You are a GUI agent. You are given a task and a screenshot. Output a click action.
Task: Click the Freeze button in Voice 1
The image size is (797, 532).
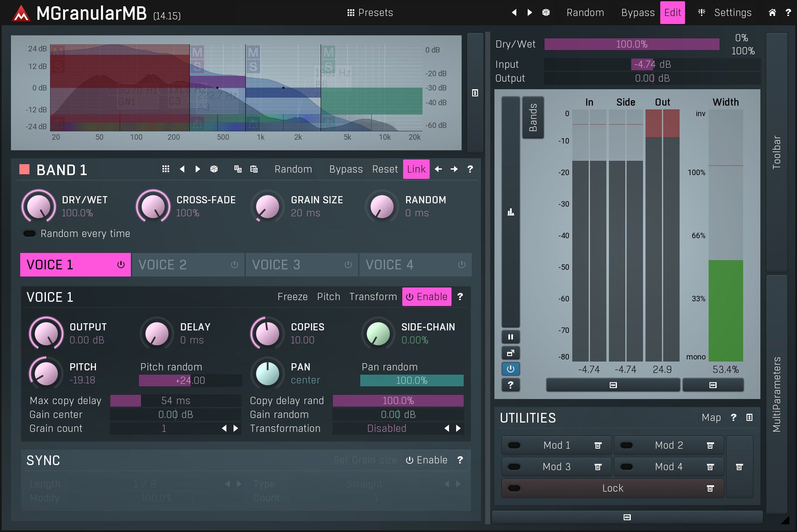(x=292, y=297)
